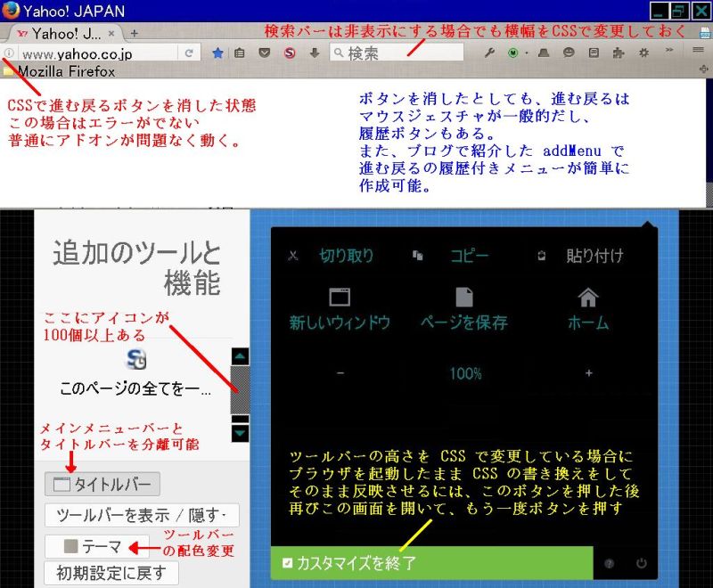Screen dimensions: 713x588
Task: Click the help question mark icon in panel
Action: click(610, 563)
